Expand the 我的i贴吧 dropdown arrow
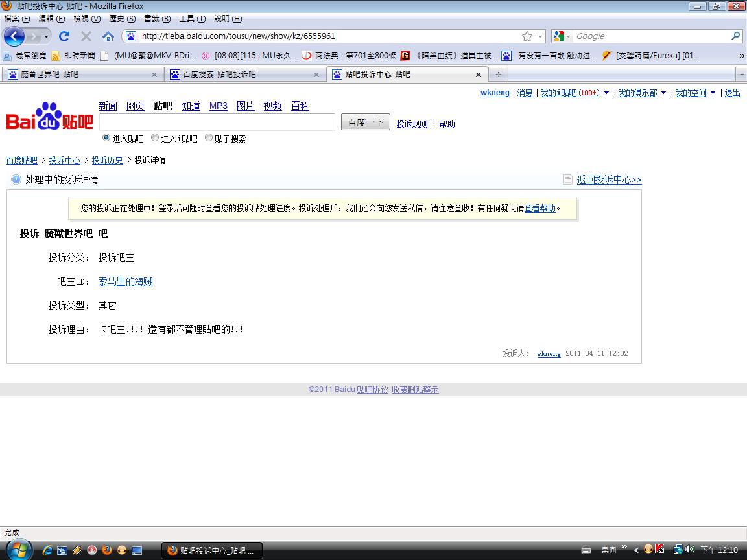Image resolution: width=747 pixels, height=560 pixels. [606, 93]
